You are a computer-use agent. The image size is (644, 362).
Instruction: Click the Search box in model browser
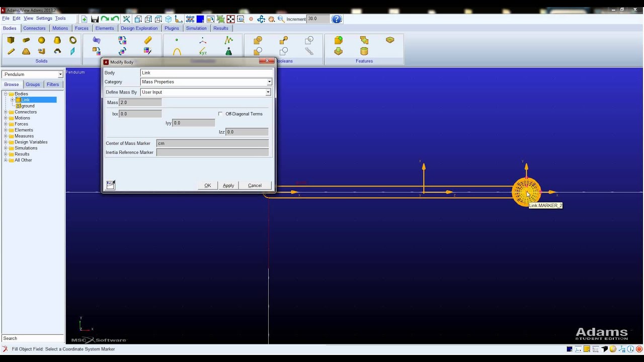pyautogui.click(x=33, y=338)
